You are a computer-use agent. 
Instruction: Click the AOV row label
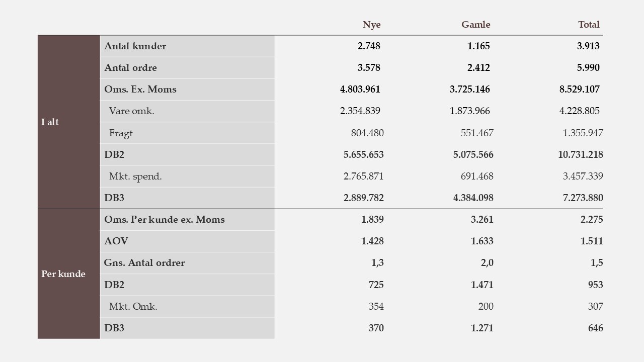[116, 241]
